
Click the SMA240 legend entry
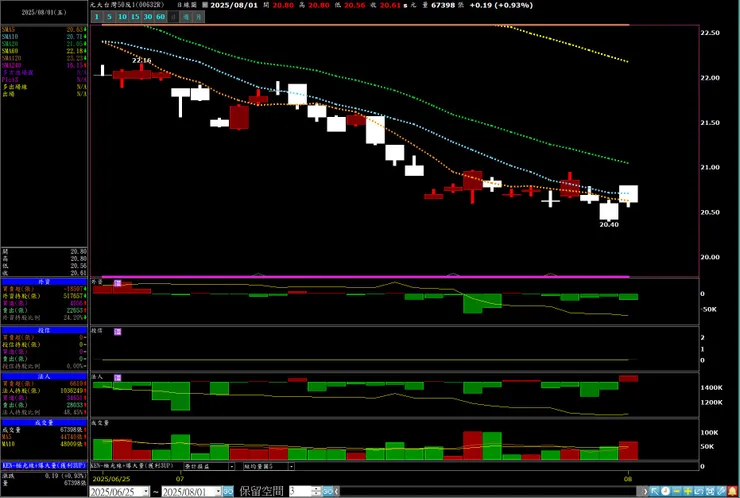tap(44, 66)
